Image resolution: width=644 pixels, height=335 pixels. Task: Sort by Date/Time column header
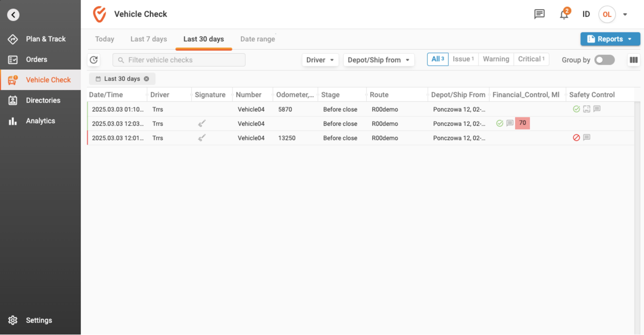pyautogui.click(x=106, y=95)
